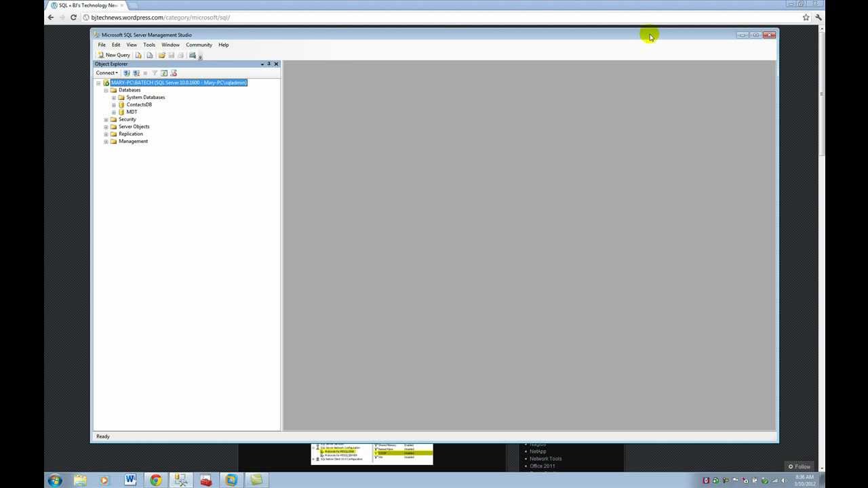Select the ContactsDB database
The width and height of the screenshot is (868, 488).
click(139, 105)
